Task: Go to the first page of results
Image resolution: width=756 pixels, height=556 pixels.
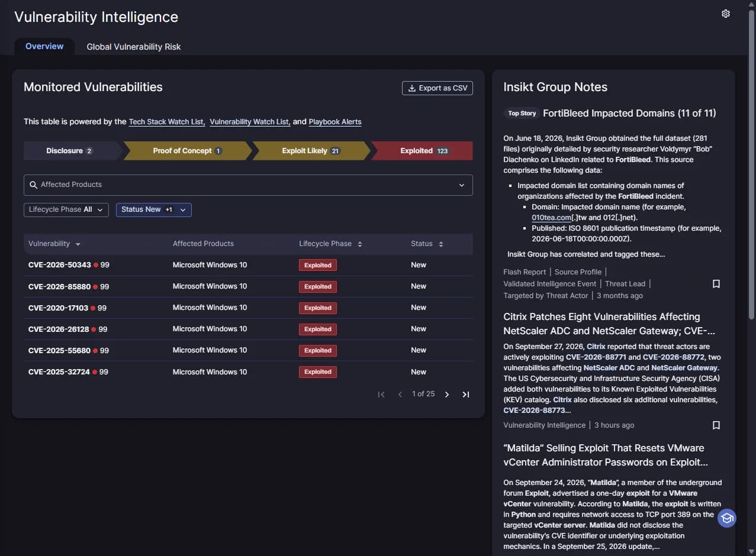Action: click(381, 395)
